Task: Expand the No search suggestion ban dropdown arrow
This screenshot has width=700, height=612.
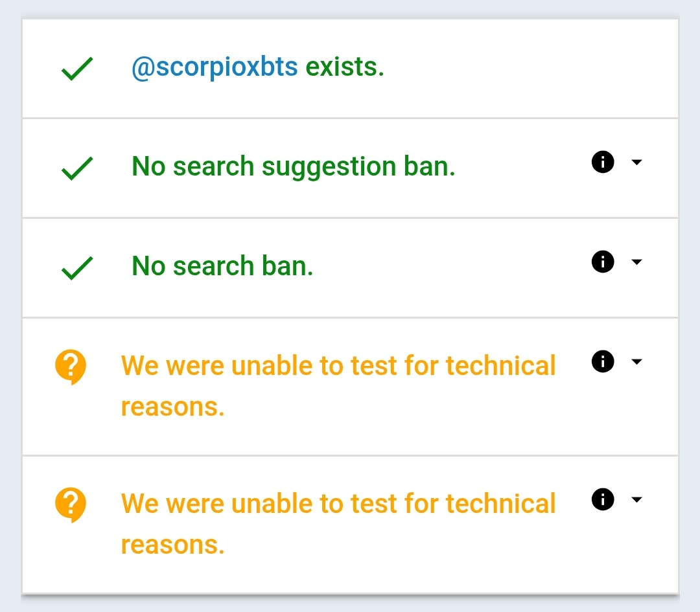Action: (636, 162)
